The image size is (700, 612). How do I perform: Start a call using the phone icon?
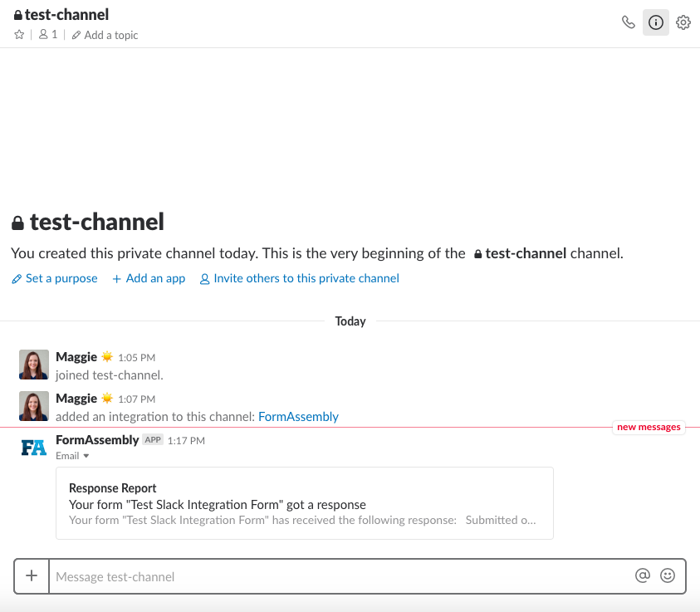point(629,22)
